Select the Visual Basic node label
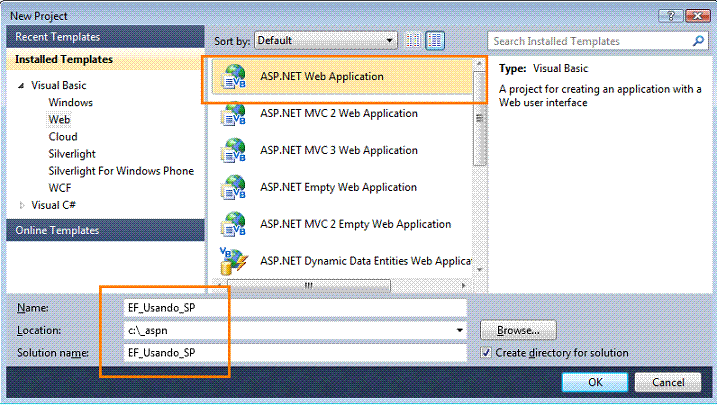This screenshot has height=406, width=717. [x=59, y=85]
